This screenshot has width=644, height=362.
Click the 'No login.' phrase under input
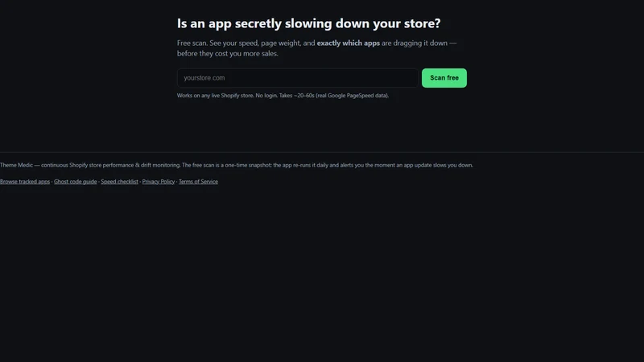pos(266,96)
